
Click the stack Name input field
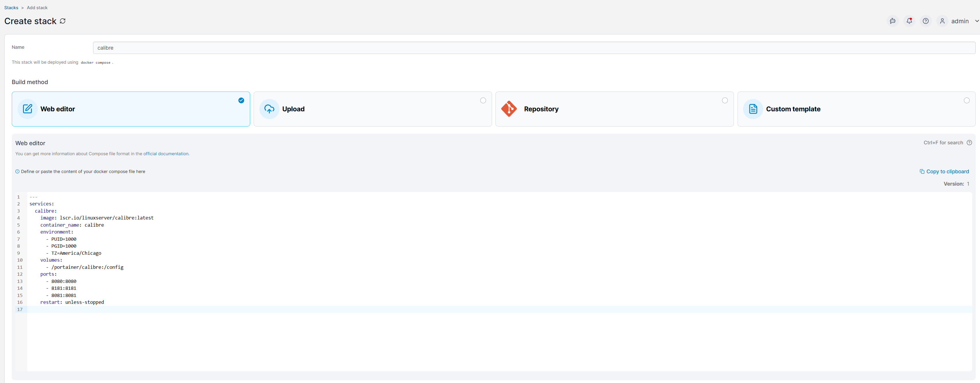coord(533,48)
